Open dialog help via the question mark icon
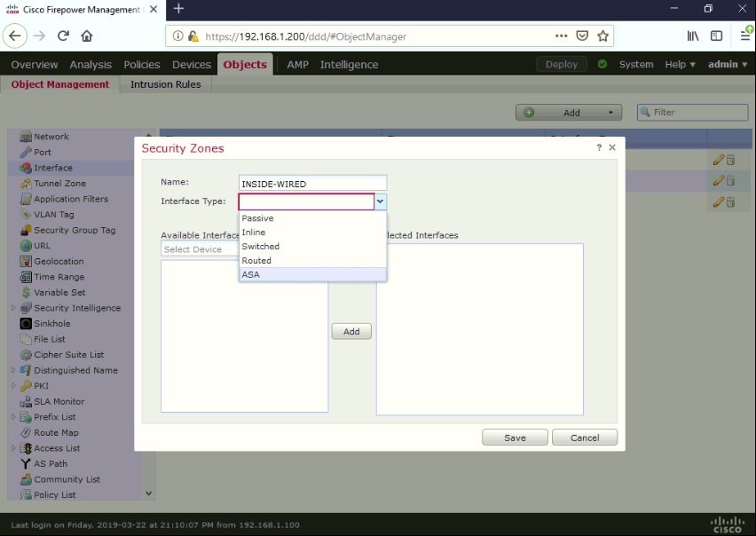 (598, 147)
